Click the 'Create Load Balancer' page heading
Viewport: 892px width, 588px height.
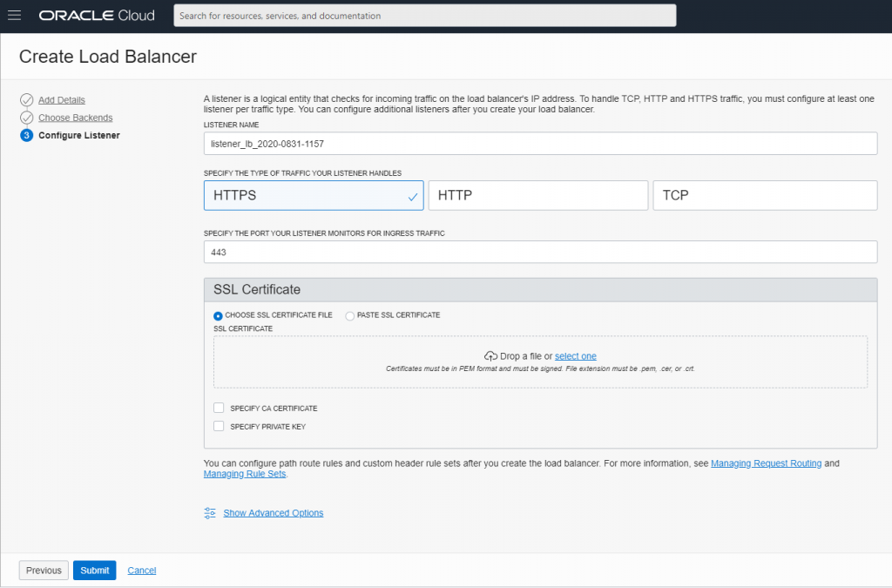[x=108, y=57]
